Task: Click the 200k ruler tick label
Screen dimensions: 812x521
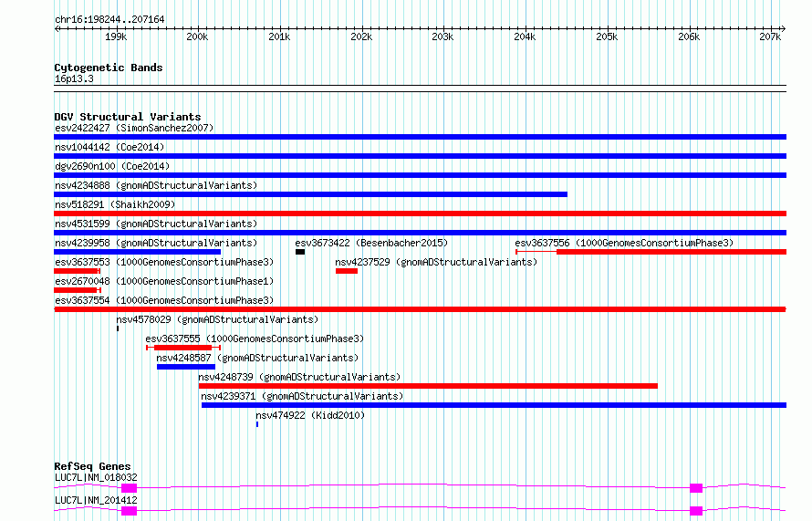Action: click(x=197, y=37)
